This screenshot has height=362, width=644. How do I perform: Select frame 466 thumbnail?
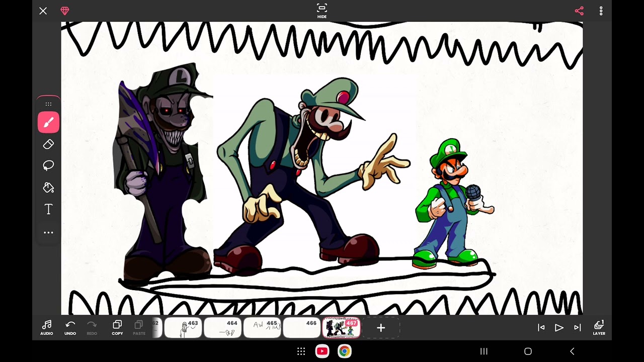tap(301, 328)
